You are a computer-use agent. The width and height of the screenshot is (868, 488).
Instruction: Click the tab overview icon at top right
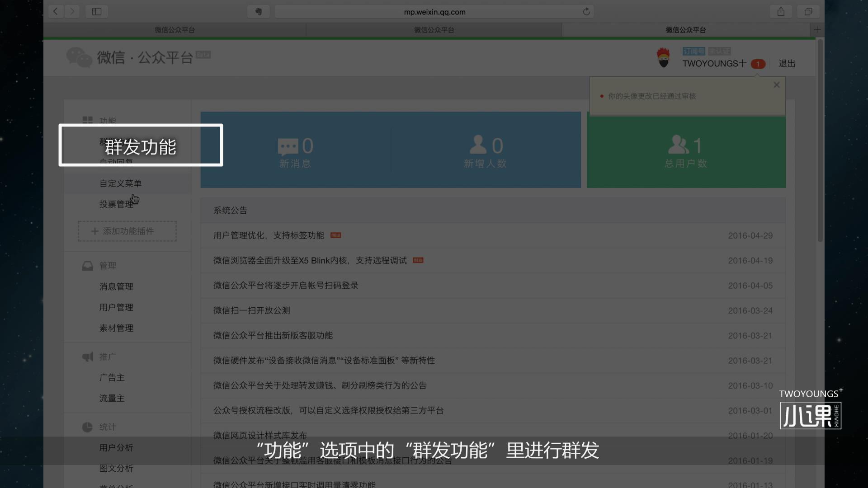[x=808, y=11]
